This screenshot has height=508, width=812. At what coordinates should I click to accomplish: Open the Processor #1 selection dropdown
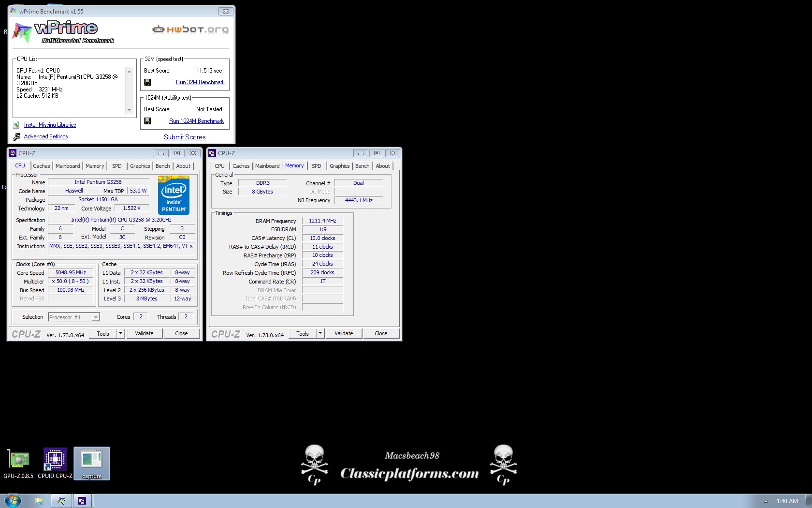(96, 317)
